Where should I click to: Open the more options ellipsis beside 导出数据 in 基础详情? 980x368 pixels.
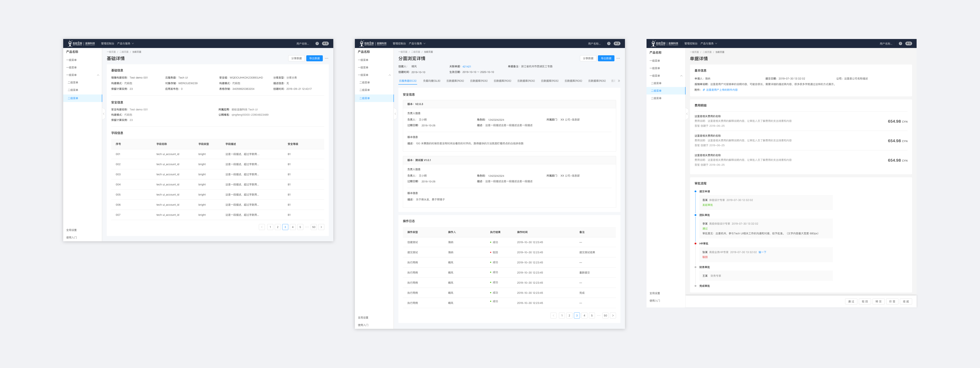(326, 58)
